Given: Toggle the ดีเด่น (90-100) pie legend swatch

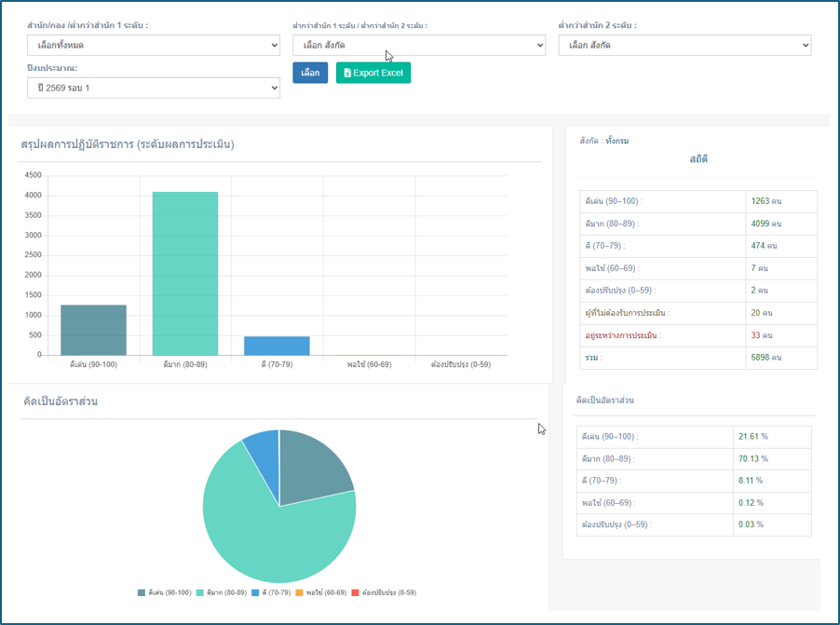Looking at the screenshot, I should (x=142, y=592).
